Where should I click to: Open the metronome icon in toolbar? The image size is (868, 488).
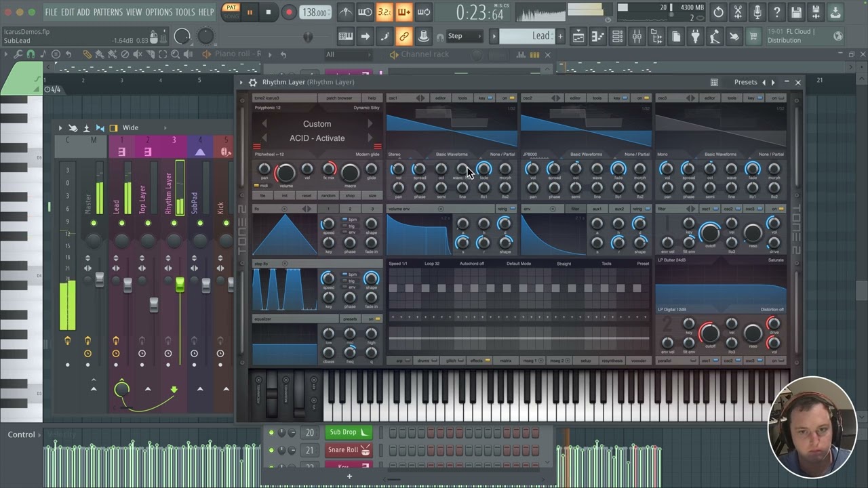coord(346,12)
